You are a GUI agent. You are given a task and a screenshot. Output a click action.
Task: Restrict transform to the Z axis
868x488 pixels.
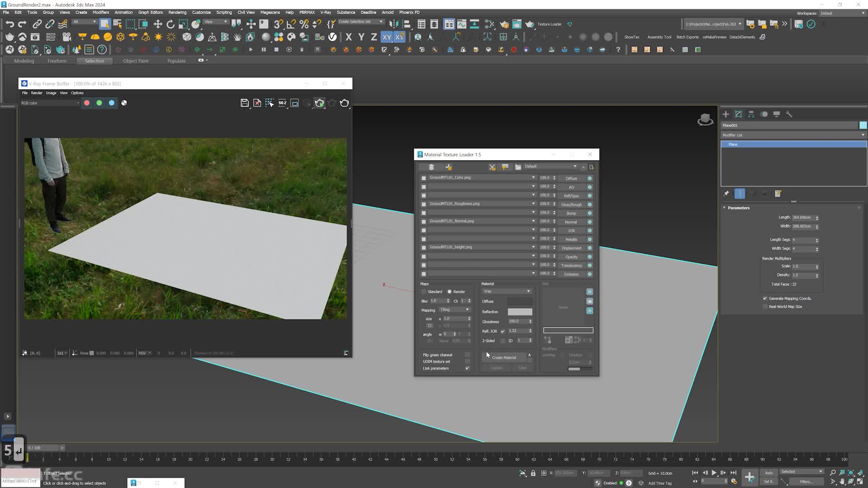[x=374, y=37]
